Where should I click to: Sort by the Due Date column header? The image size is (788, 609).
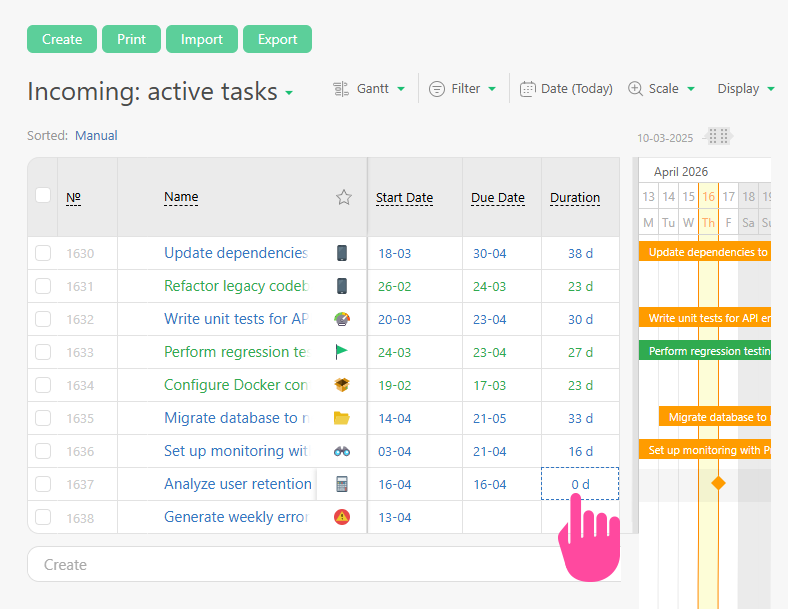[x=498, y=198]
